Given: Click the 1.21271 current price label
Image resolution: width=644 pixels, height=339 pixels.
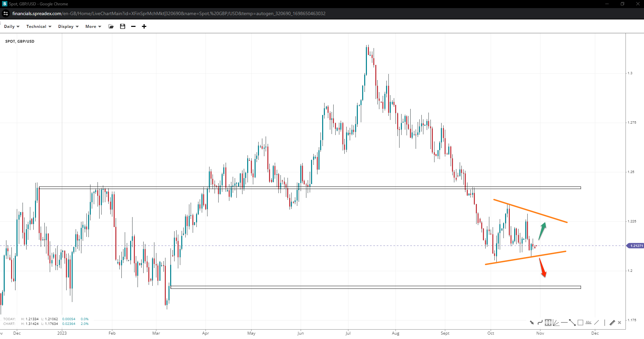Looking at the screenshot, I should 636,246.
